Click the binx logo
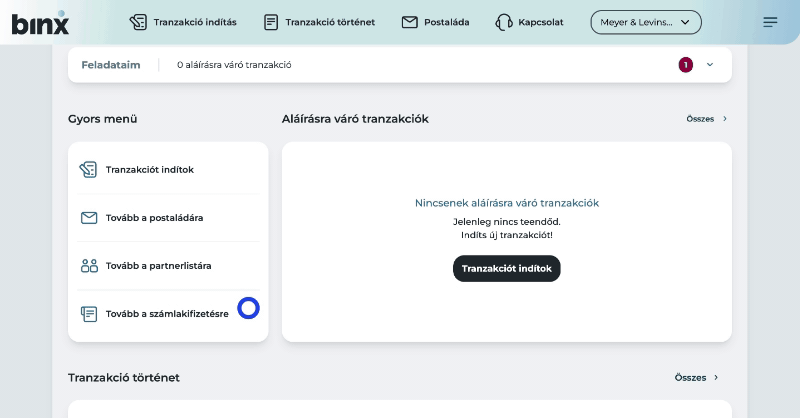 tap(40, 23)
